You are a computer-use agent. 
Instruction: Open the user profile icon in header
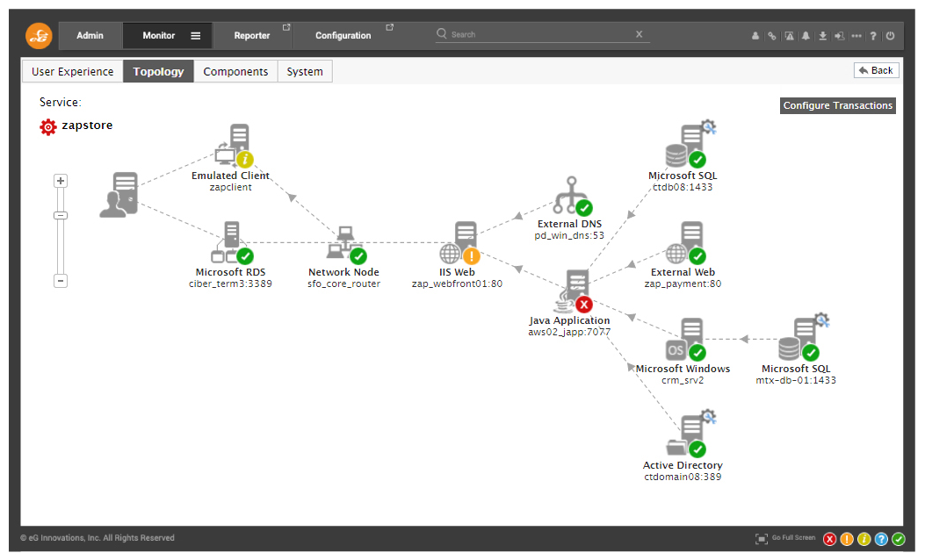755,36
